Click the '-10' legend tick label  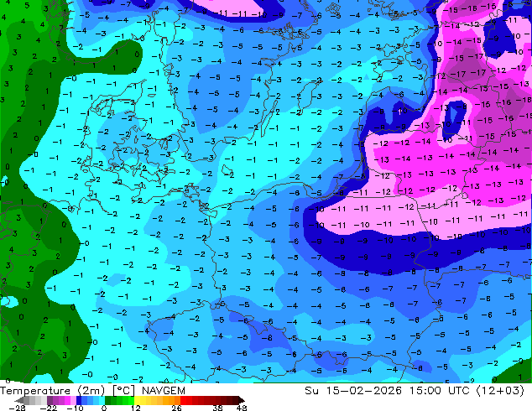(75, 408)
